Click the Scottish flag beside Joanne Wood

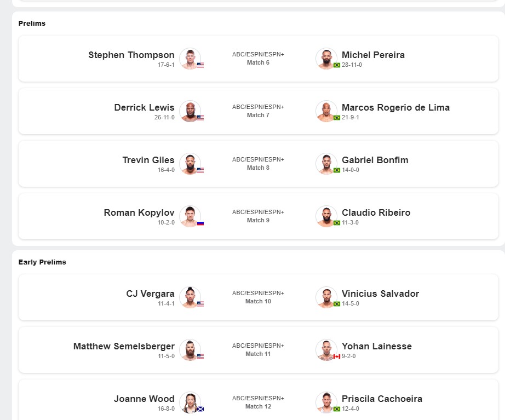(200, 409)
